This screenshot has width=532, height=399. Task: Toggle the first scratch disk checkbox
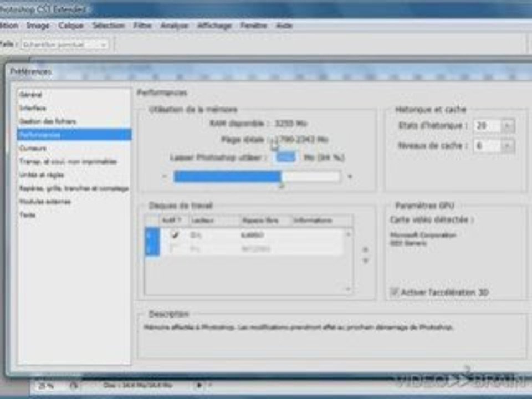pos(175,235)
